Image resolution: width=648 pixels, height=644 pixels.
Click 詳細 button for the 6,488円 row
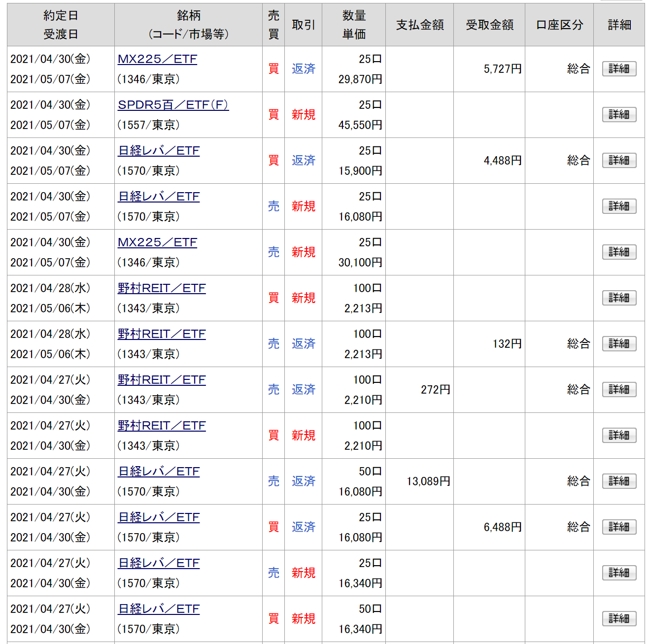[x=619, y=527]
